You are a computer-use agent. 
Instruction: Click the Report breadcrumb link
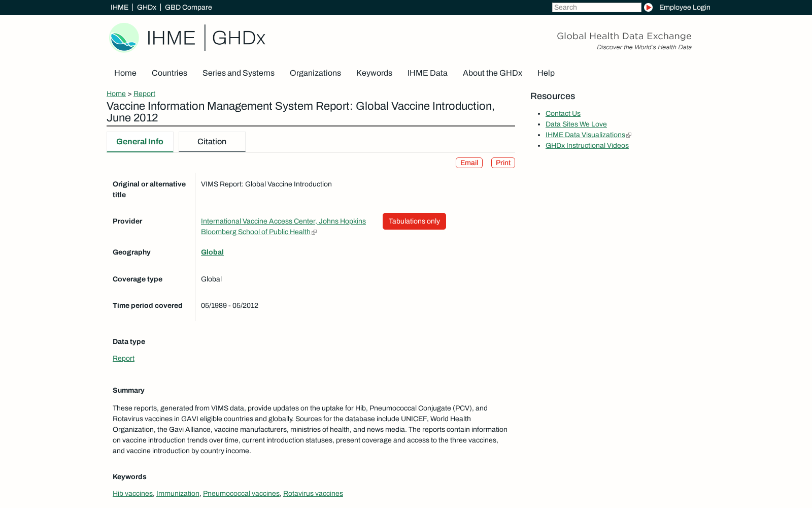pos(144,94)
